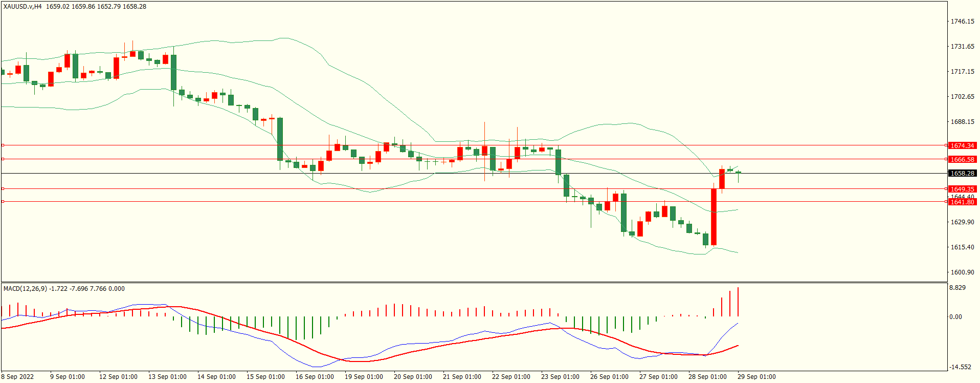Click the 0.00 MACD zero level label
Screen dimensions: 980x383
[x=955, y=317]
